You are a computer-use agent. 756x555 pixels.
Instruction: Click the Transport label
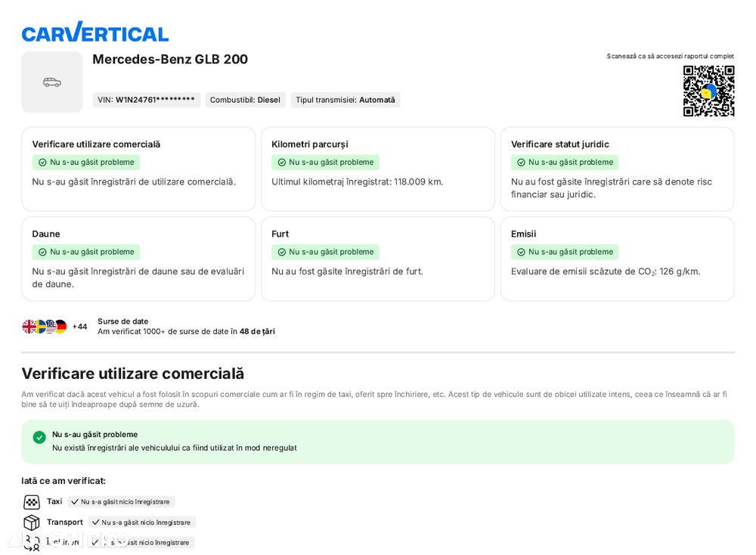pos(65,522)
